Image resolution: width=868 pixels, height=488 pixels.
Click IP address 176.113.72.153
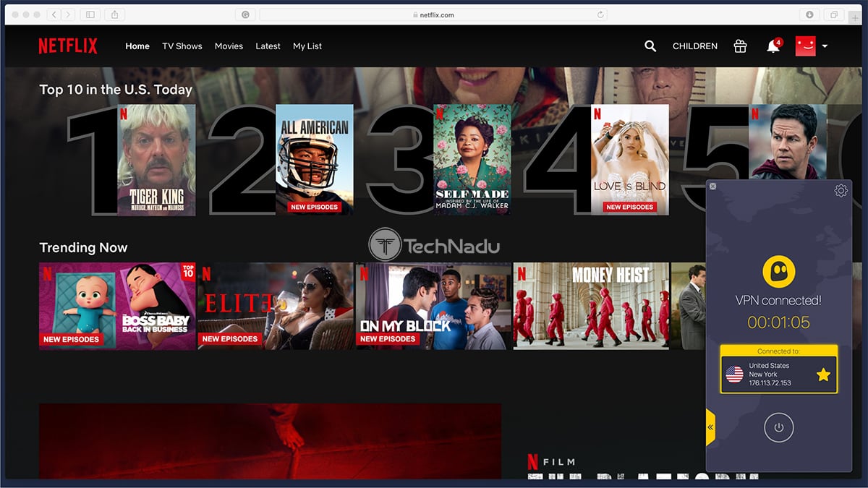[770, 383]
